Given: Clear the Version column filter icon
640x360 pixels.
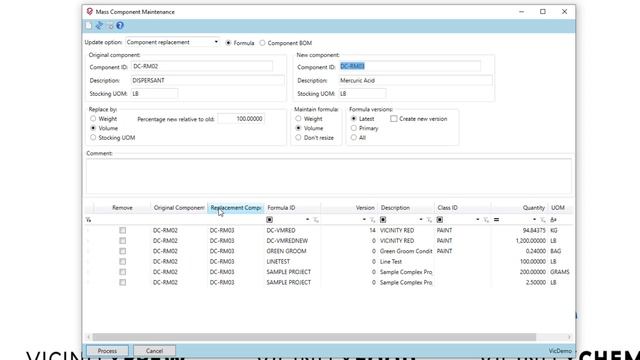Looking at the screenshot, I should [x=372, y=220].
